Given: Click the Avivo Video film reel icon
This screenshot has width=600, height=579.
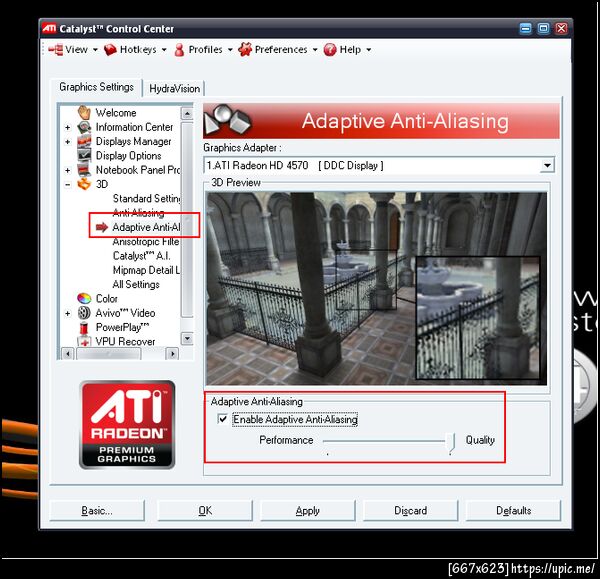Looking at the screenshot, I should (x=84, y=313).
